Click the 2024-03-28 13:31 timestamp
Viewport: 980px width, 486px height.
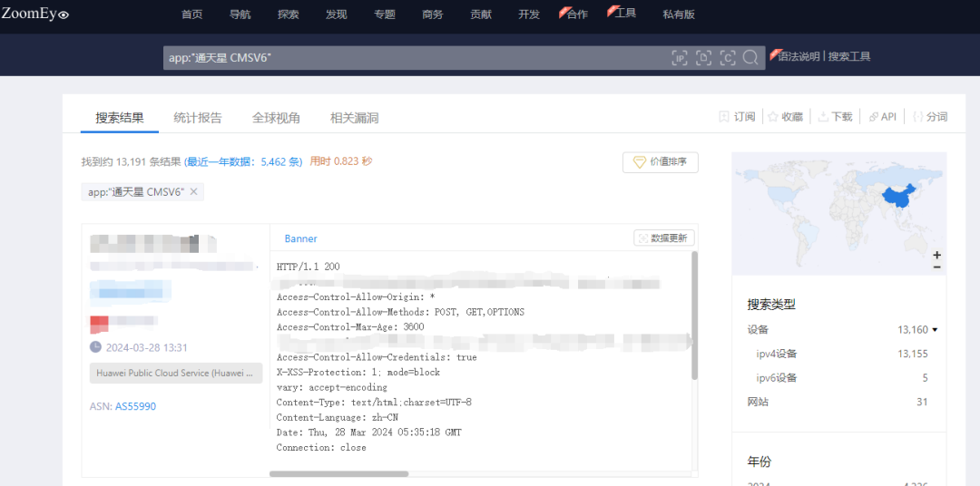(146, 348)
